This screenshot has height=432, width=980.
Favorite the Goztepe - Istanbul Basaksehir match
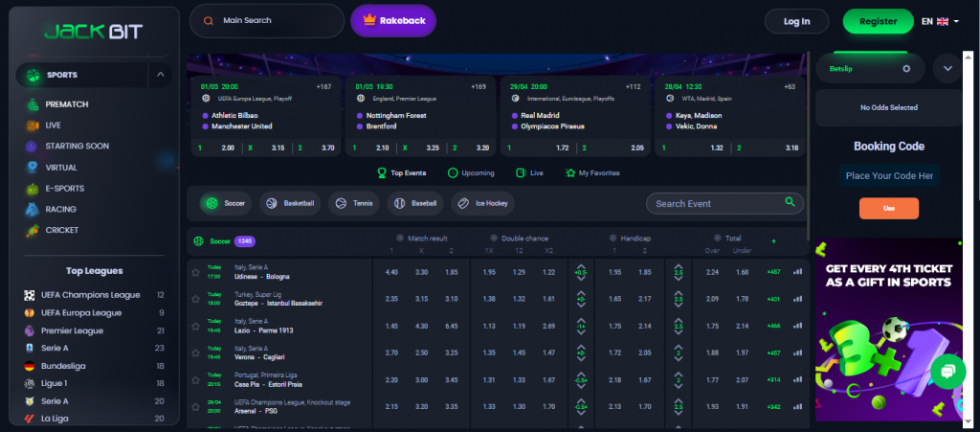[195, 300]
